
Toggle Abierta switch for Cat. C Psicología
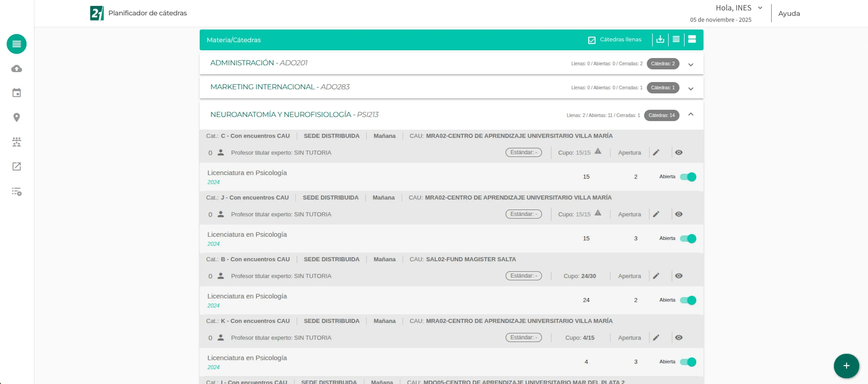688,177
